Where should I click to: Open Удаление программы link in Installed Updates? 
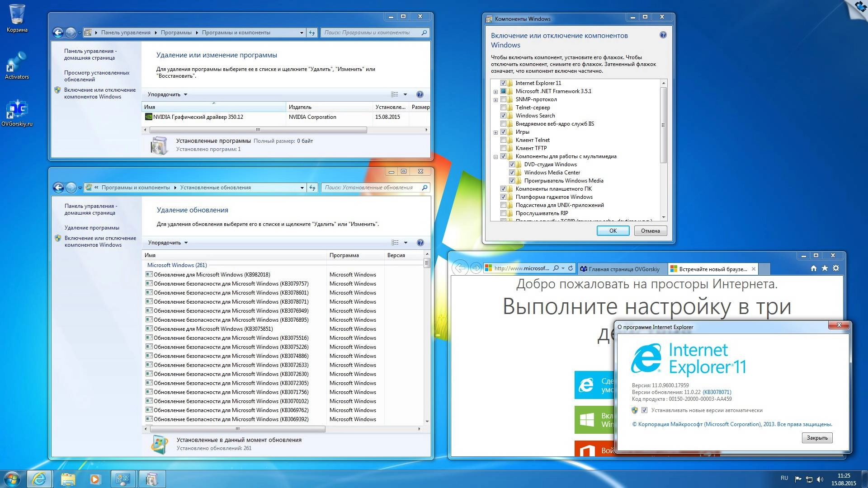92,228
